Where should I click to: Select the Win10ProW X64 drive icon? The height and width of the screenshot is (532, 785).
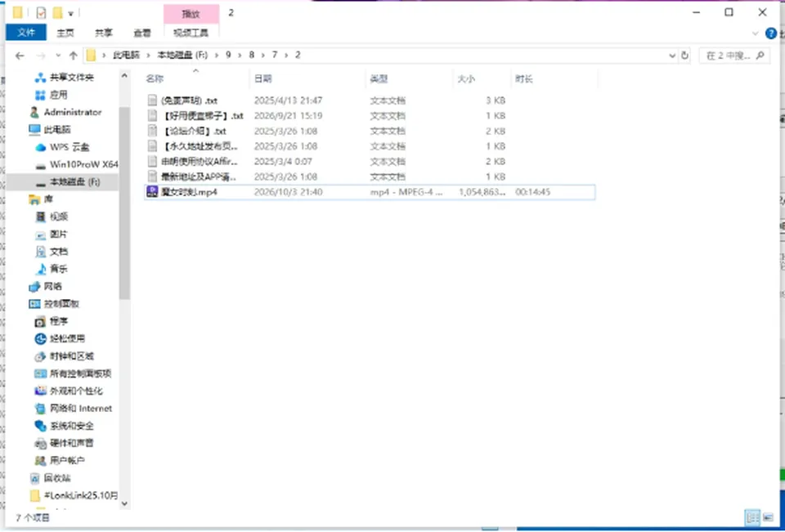[41, 164]
